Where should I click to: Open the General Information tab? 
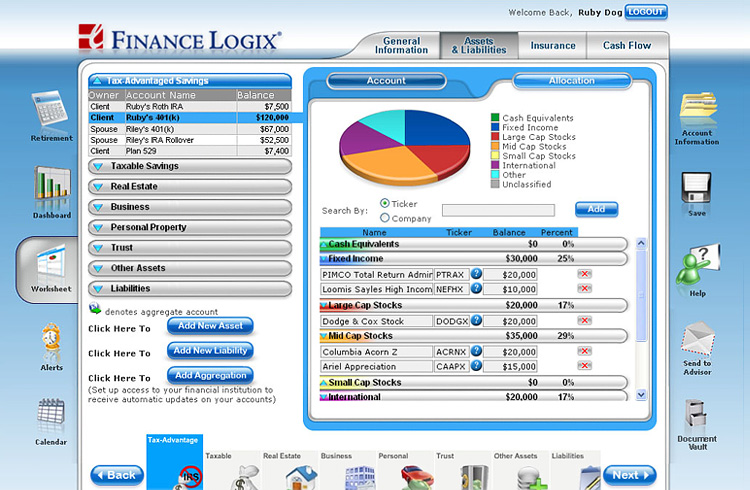401,45
